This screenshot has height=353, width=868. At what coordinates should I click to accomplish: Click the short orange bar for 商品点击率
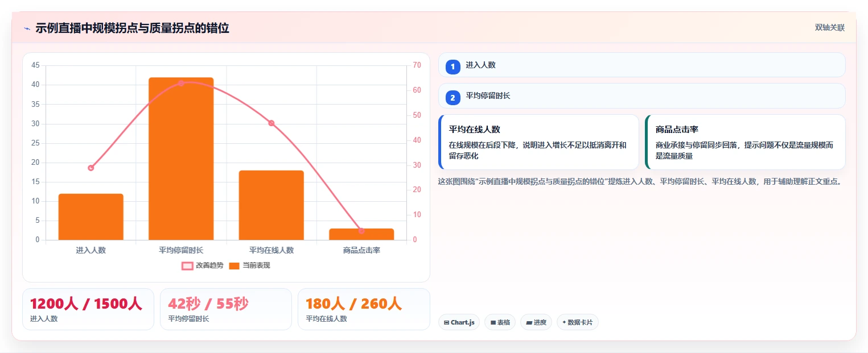coord(361,234)
